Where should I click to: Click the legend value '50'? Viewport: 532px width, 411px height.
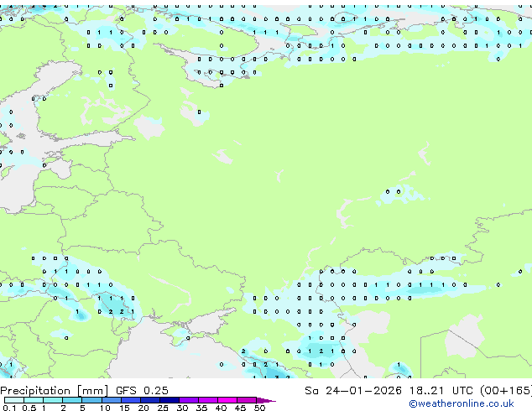click(x=259, y=408)
